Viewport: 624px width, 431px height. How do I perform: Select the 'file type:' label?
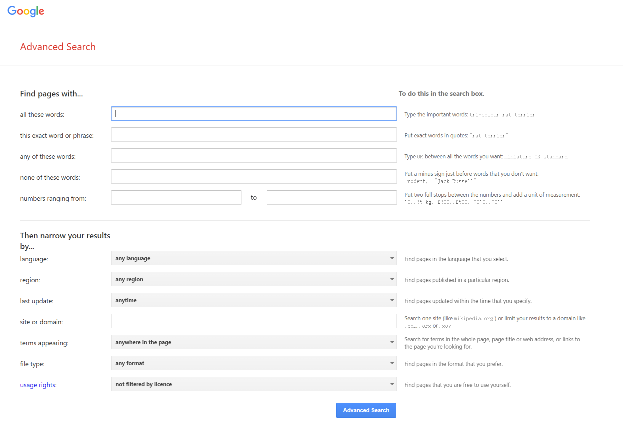pos(32,364)
